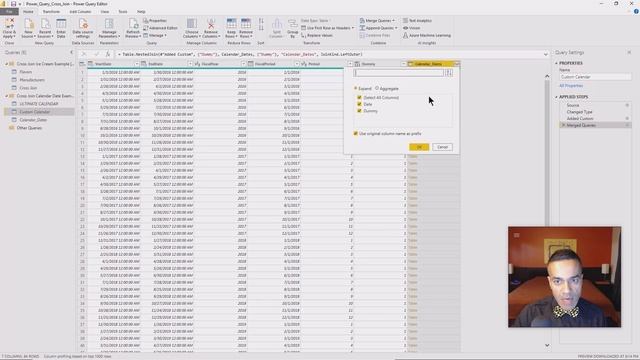Viewport: 640px width, 360px height.
Task: Click the Refresh Preview icon
Action: click(133, 28)
